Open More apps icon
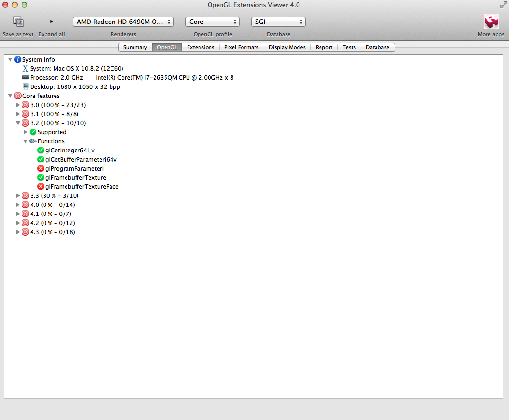The image size is (509, 420). pyautogui.click(x=491, y=22)
